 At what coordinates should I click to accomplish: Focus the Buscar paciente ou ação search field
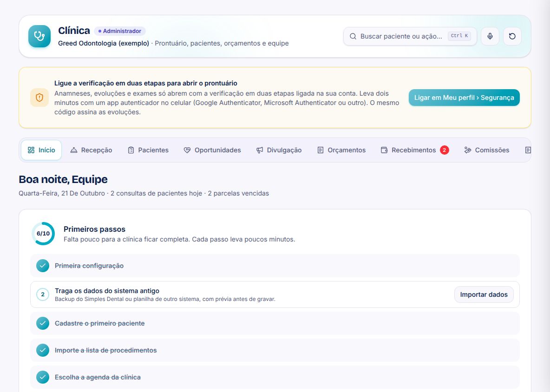(x=410, y=37)
